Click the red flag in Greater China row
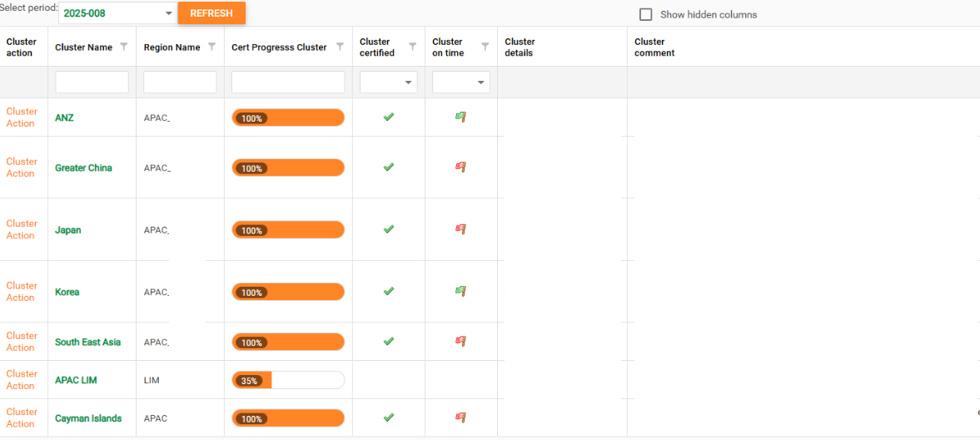 (460, 167)
